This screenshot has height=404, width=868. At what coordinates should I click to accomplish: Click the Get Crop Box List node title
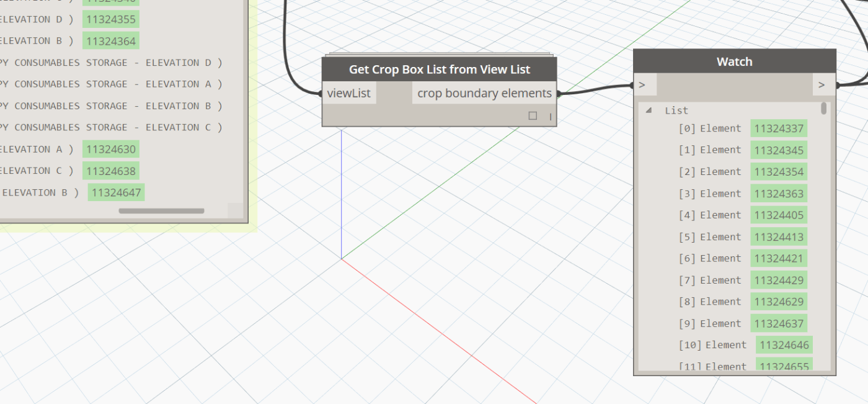pos(440,70)
